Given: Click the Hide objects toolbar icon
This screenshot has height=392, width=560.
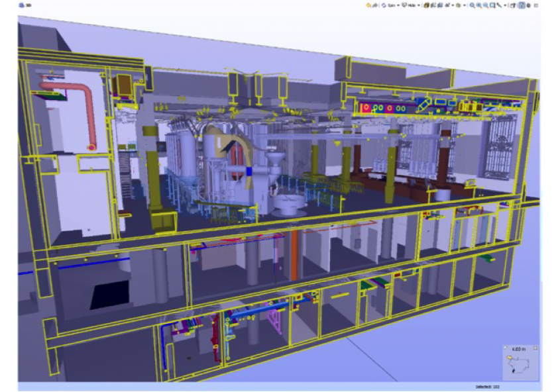Looking at the screenshot, I should coord(404,5).
